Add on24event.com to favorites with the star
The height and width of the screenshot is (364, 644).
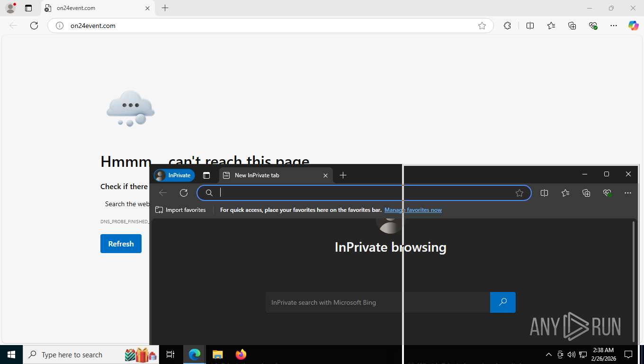tap(482, 26)
